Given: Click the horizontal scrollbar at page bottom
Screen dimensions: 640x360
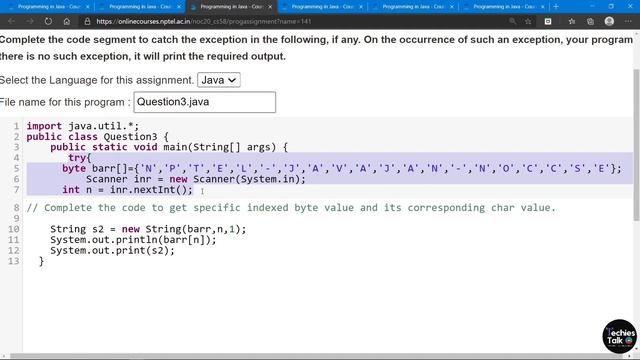Looking at the screenshot, I should click(316, 357).
